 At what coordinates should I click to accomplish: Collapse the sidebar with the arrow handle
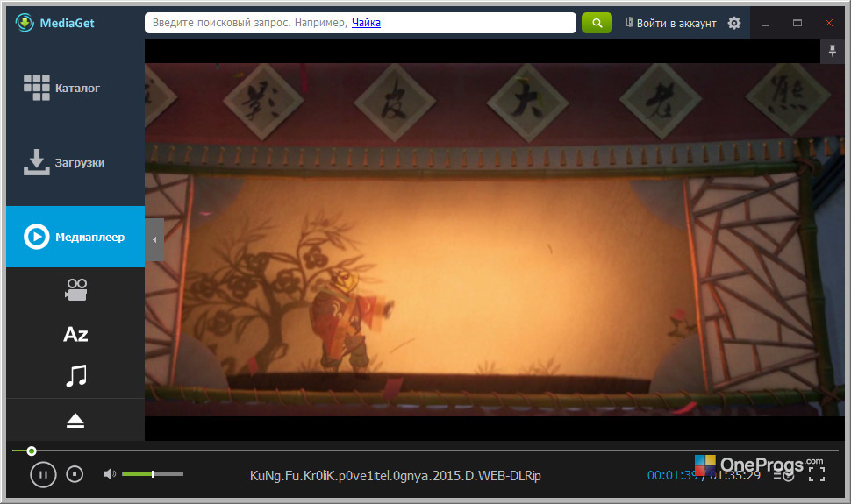[x=154, y=239]
